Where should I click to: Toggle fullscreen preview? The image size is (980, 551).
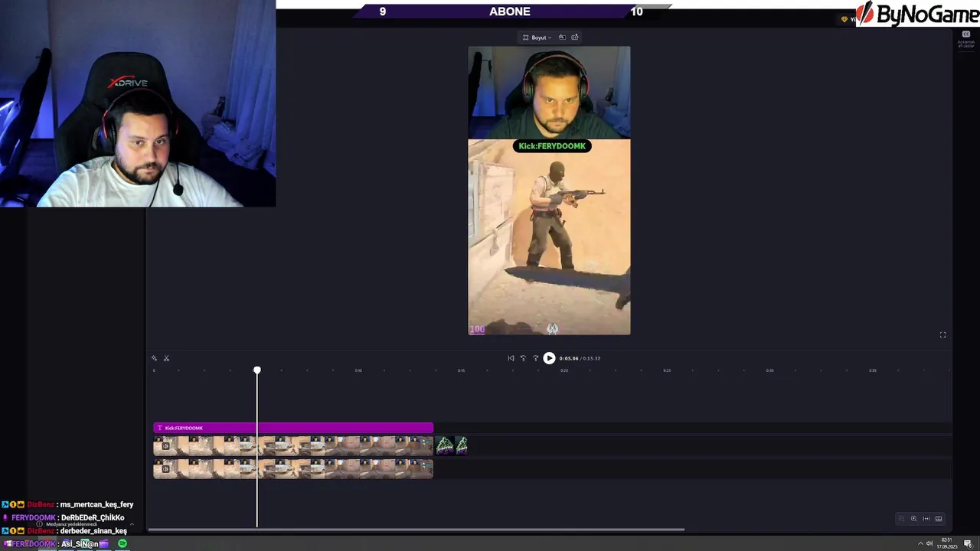point(943,335)
